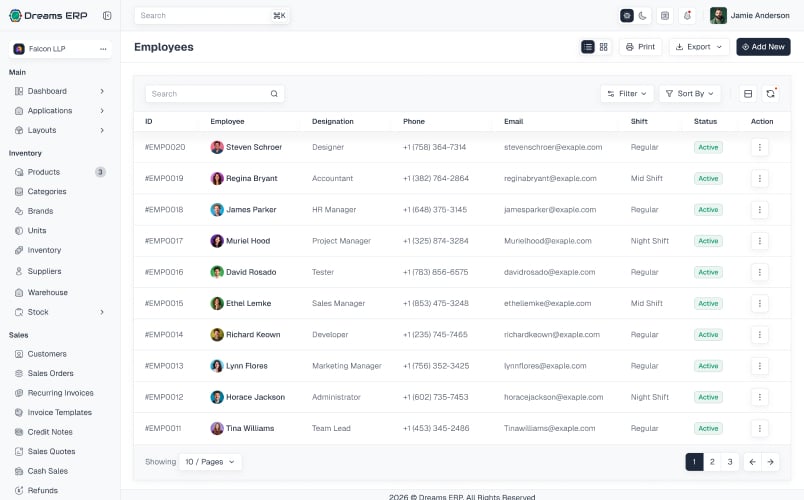Click into the employee table search field
The image size is (804, 500).
click(x=215, y=94)
